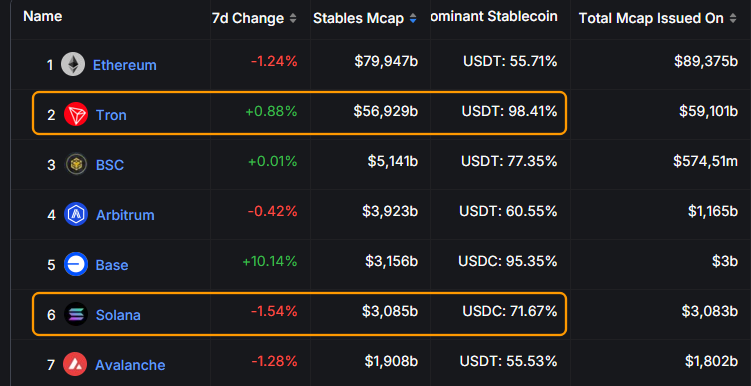Viewport: 751px width, 386px height.
Task: Sort by Total Mcap Issued On arrows
Action: pyautogui.click(x=732, y=19)
